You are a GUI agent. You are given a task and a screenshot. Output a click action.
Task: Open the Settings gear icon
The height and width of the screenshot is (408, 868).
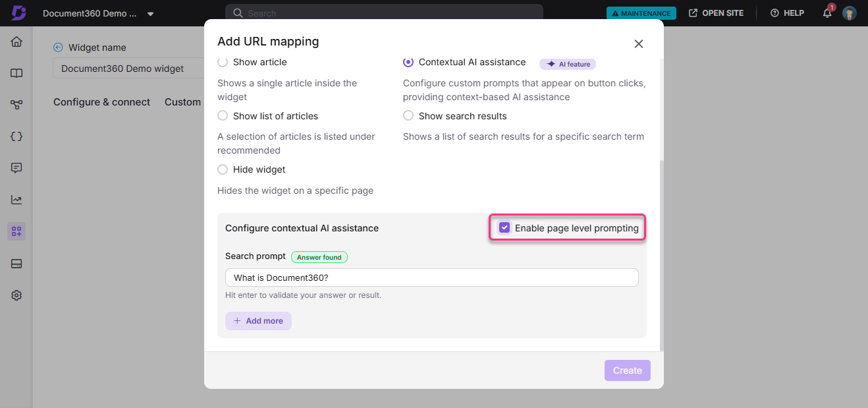16,295
